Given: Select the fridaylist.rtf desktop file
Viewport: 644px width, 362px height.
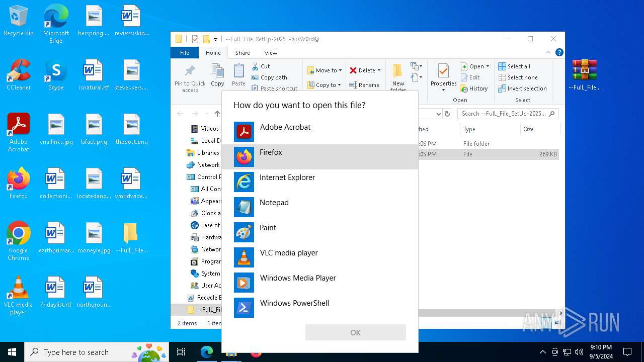Looking at the screenshot, I should (x=56, y=292).
